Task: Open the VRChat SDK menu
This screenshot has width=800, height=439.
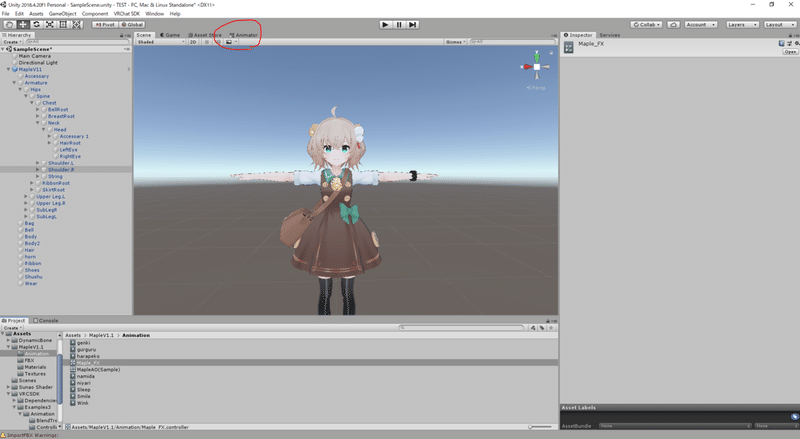Action: pyautogui.click(x=127, y=14)
